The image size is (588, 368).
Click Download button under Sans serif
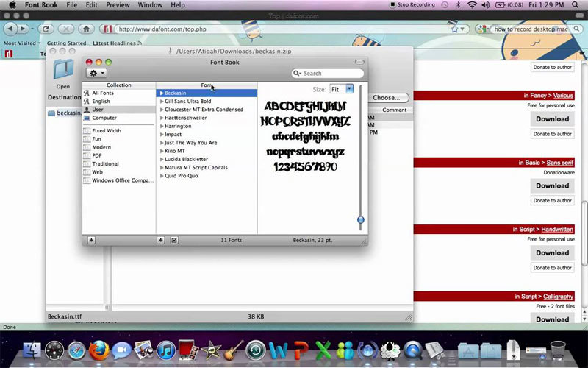(552, 185)
